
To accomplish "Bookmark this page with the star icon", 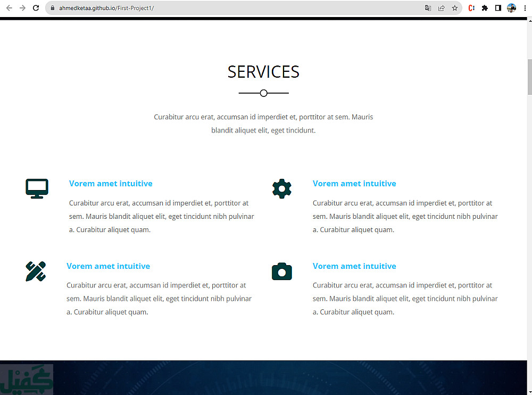I will coord(455,8).
